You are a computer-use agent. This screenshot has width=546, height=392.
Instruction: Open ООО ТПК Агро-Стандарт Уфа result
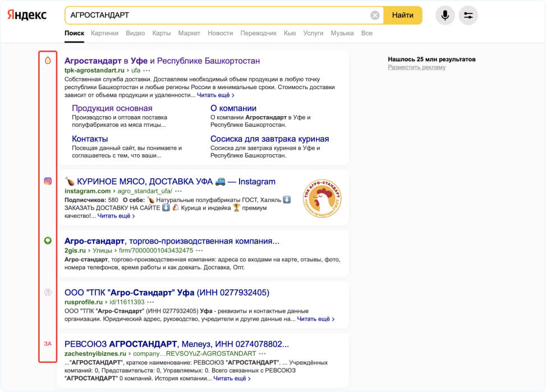pyautogui.click(x=167, y=292)
